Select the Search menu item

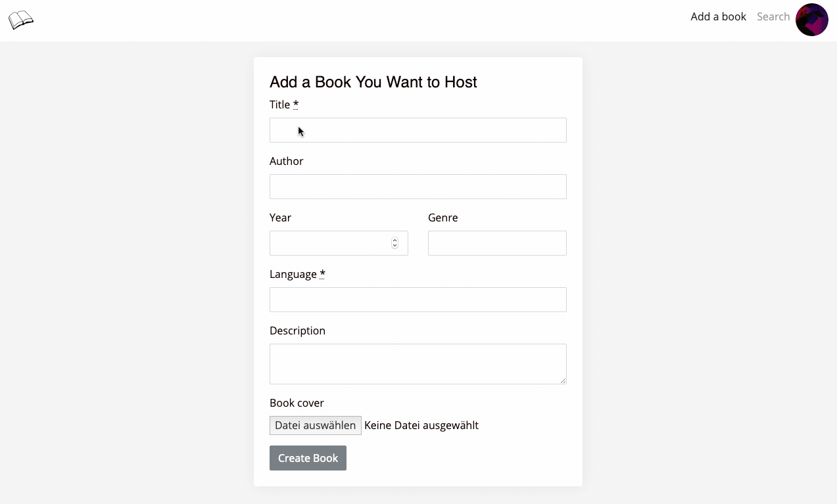pos(773,16)
